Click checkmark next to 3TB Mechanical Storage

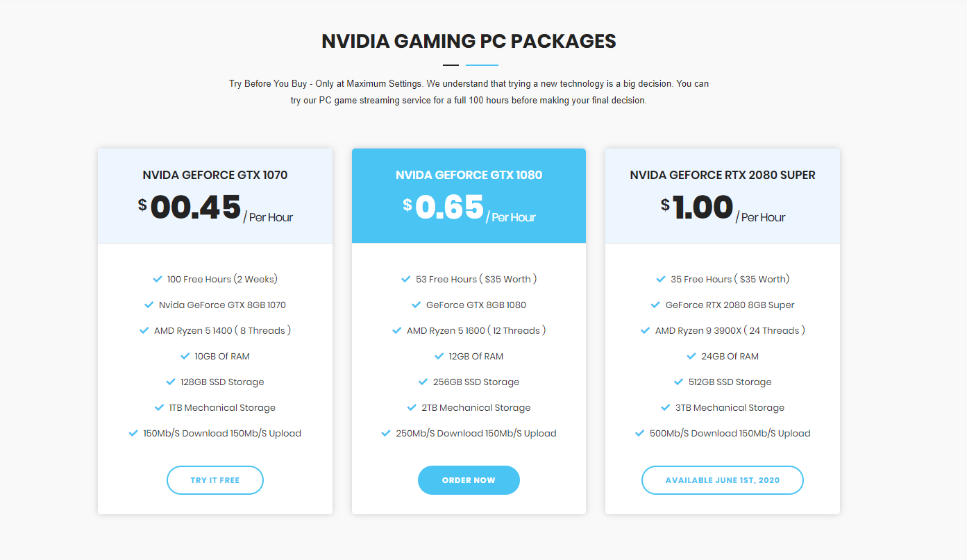coord(666,407)
